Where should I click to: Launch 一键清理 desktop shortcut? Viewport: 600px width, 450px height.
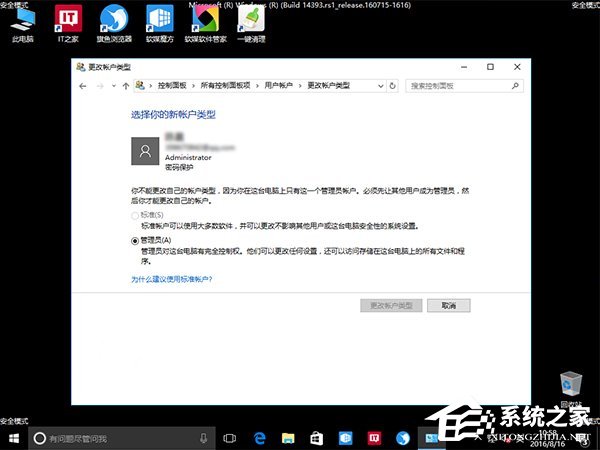click(251, 24)
